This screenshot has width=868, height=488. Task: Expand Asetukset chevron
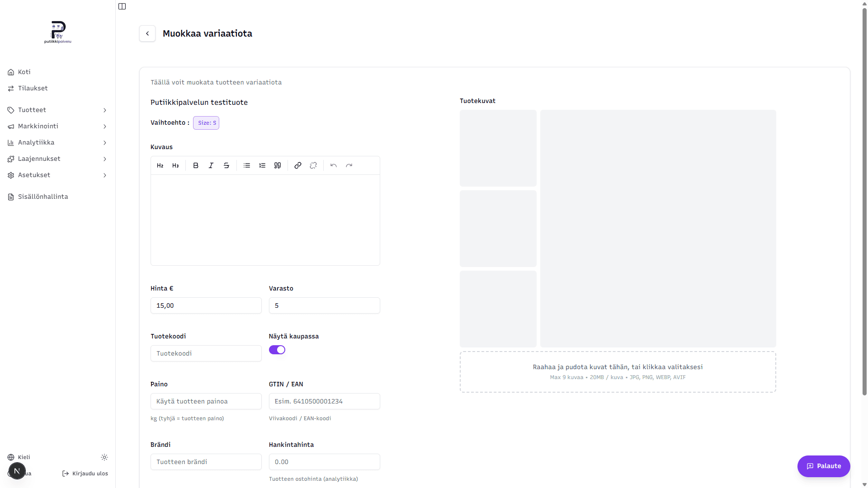coord(105,175)
